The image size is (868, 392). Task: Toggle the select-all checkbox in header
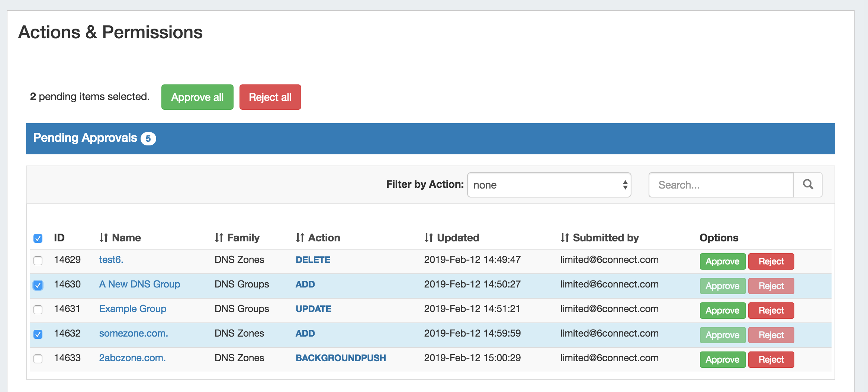click(38, 238)
